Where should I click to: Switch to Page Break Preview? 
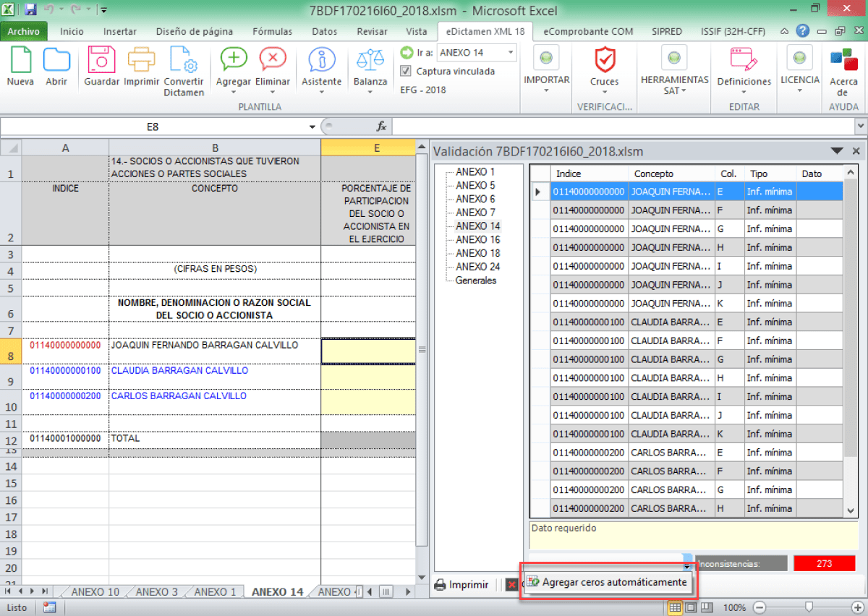707,607
